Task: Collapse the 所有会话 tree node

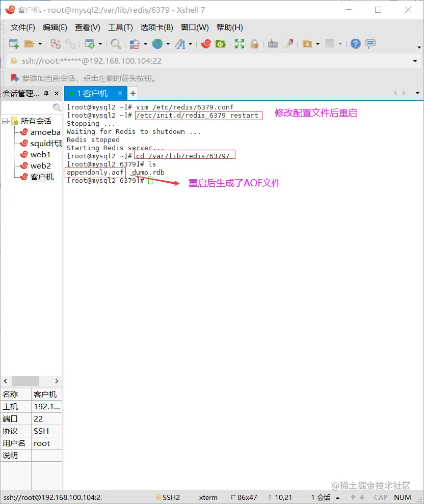Action: [x=5, y=121]
